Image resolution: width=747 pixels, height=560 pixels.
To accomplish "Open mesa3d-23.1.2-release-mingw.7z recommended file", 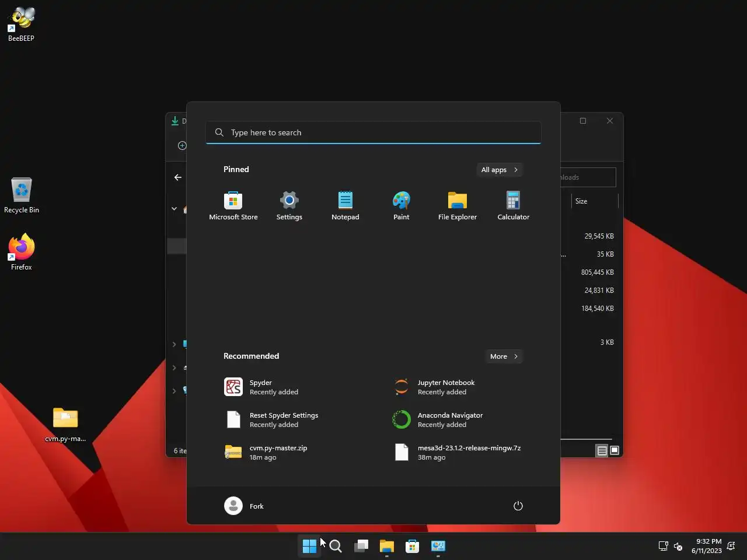I will pos(458,453).
